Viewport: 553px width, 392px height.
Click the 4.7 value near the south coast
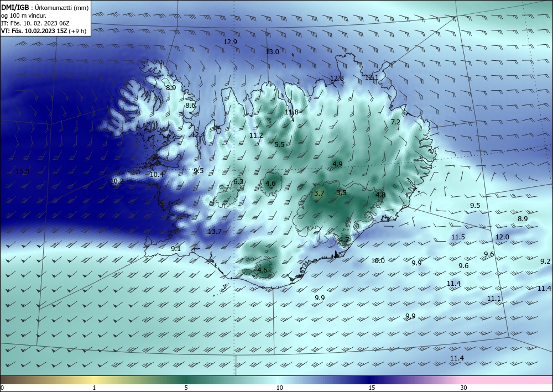click(x=344, y=240)
